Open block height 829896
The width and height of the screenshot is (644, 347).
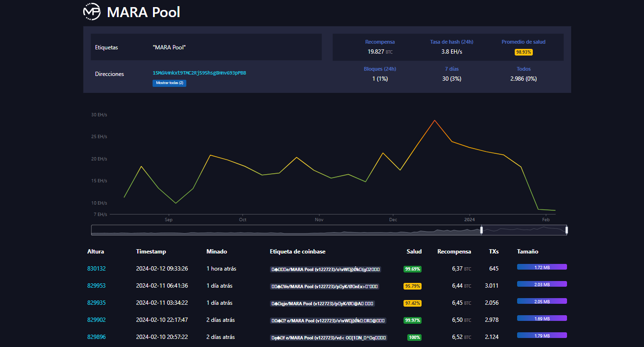pyautogui.click(x=96, y=337)
